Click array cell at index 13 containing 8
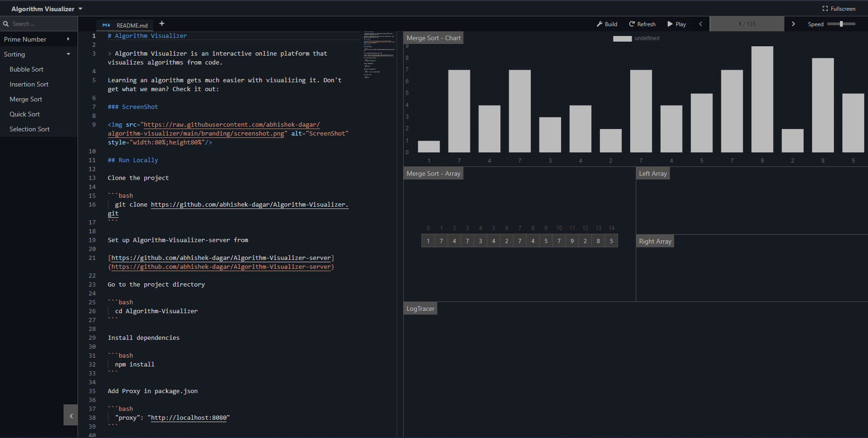The height and width of the screenshot is (438, 868). [x=598, y=241]
